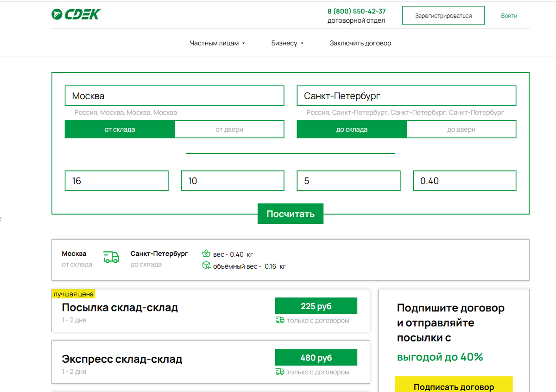The image size is (556, 392).
Task: Click the 'Зарегистрироваться' button
Action: point(443,15)
